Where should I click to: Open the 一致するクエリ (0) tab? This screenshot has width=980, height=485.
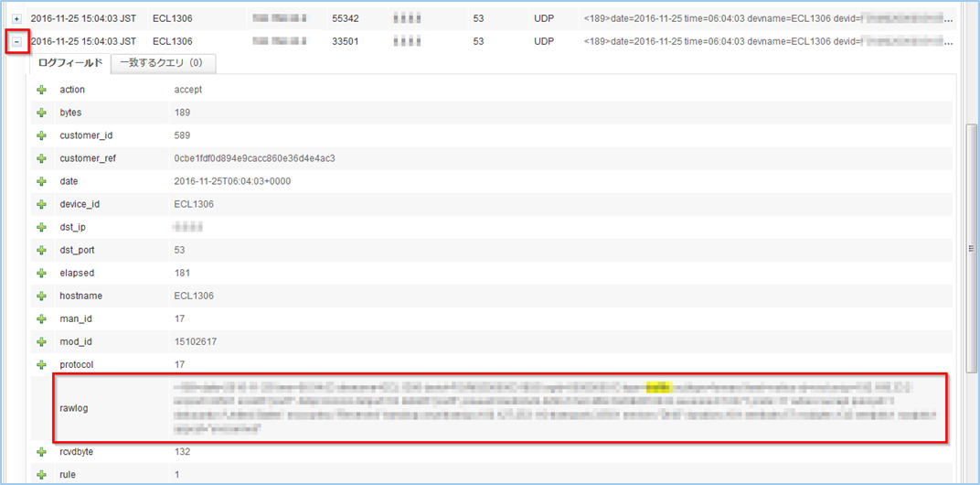coord(164,63)
